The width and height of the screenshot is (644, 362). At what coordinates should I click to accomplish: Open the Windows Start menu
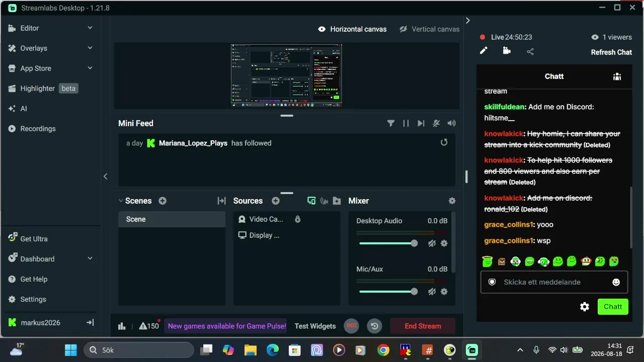click(71, 350)
